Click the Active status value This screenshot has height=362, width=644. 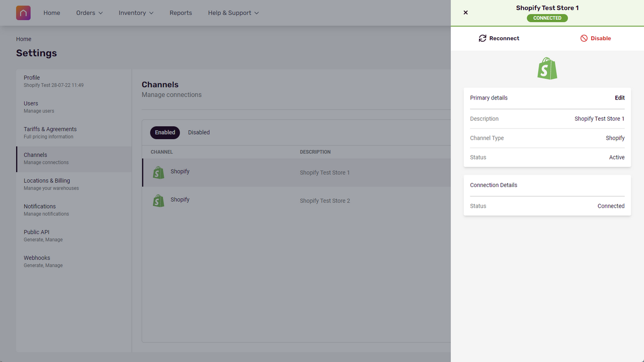(617, 157)
